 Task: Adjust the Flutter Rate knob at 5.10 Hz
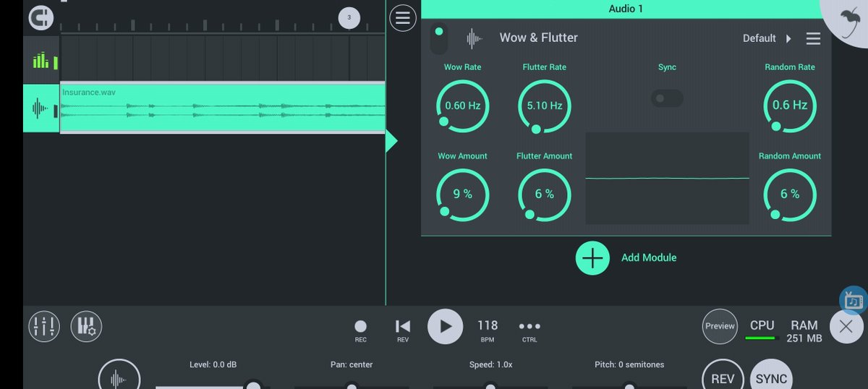(x=545, y=106)
